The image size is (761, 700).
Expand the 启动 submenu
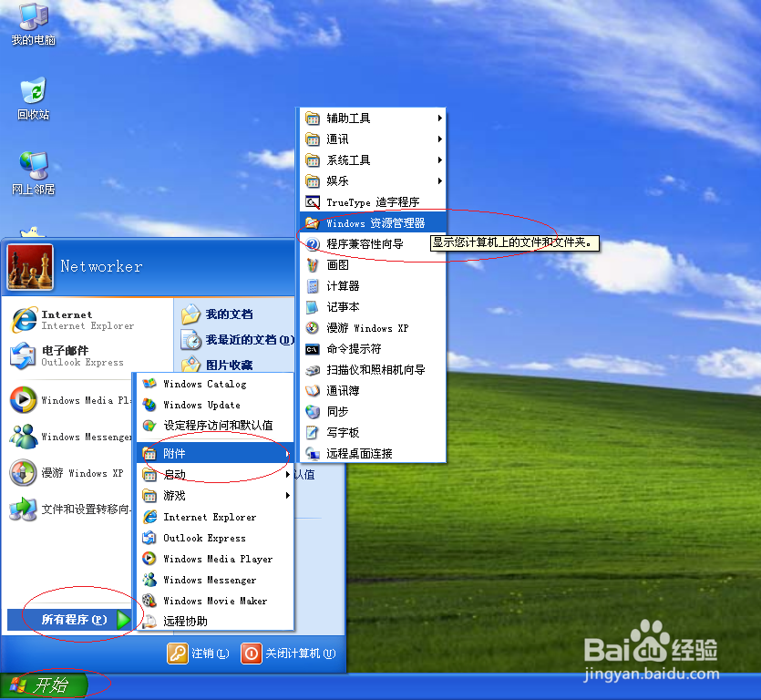tap(215, 474)
